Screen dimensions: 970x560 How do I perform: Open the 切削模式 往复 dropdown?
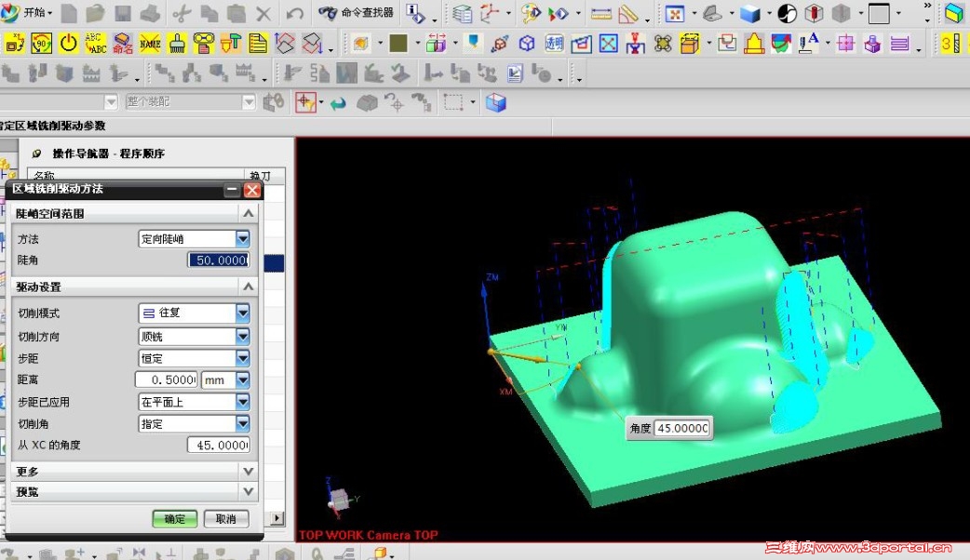pos(242,313)
